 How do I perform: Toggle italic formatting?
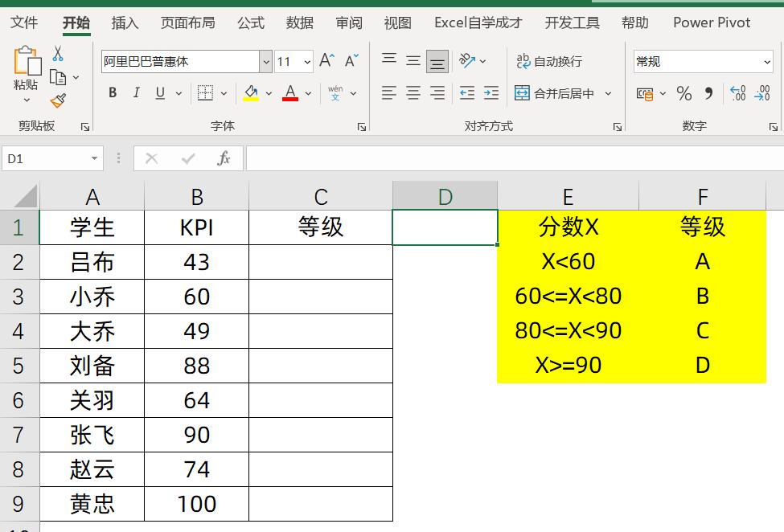tap(136, 92)
